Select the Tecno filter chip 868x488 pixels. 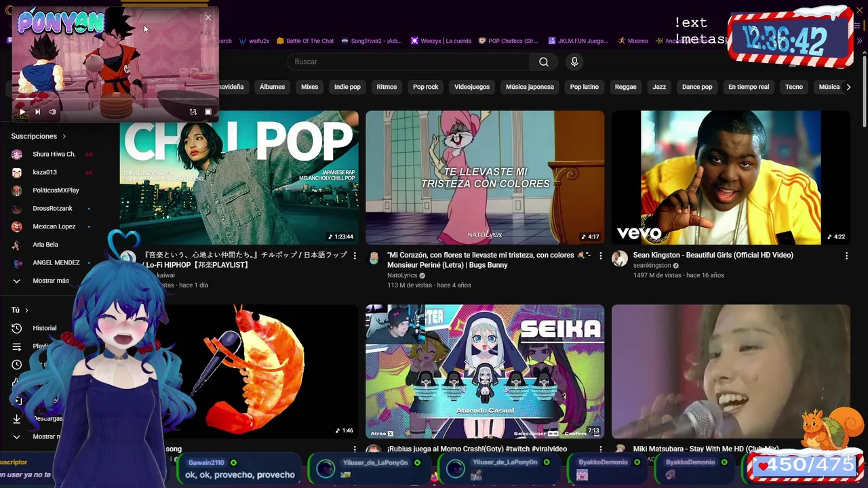793,87
